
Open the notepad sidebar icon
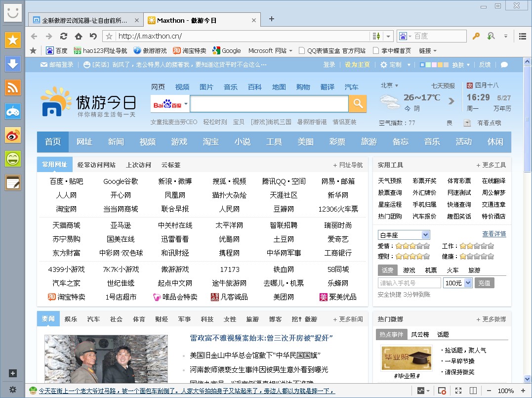(x=13, y=182)
